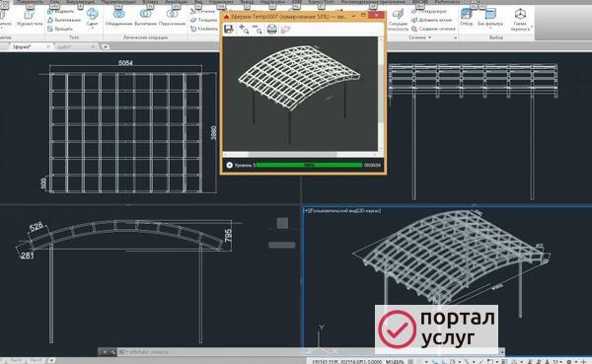The image size is (592, 364).
Task: Click the 528 dimension in the side view
Action: coord(37,227)
